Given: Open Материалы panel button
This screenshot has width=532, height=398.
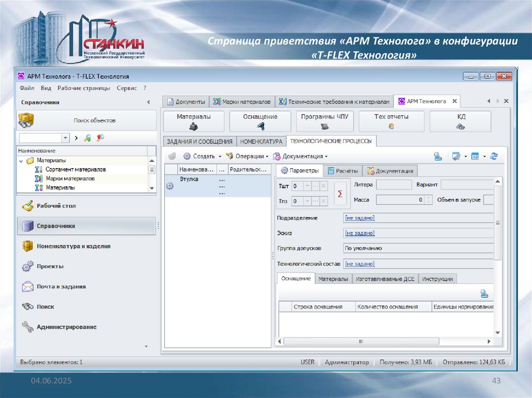Looking at the screenshot, I should coord(194,121).
